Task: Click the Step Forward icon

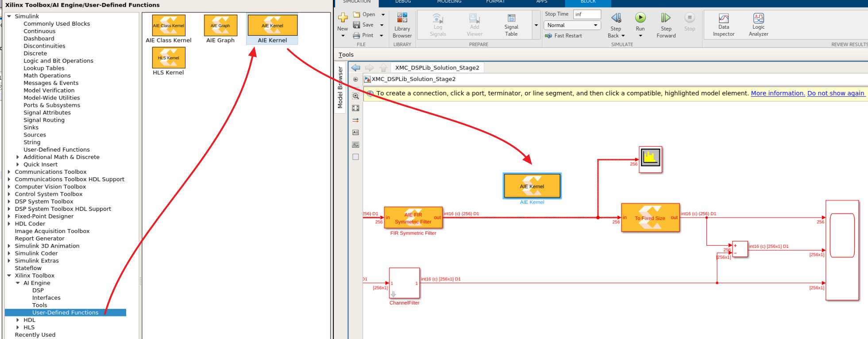Action: (666, 18)
